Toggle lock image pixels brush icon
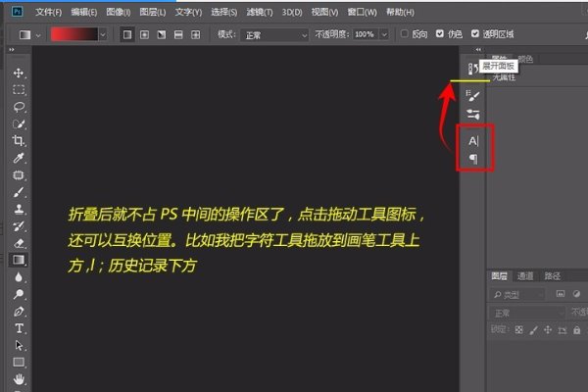This screenshot has width=588, height=392. pyautogui.click(x=533, y=329)
